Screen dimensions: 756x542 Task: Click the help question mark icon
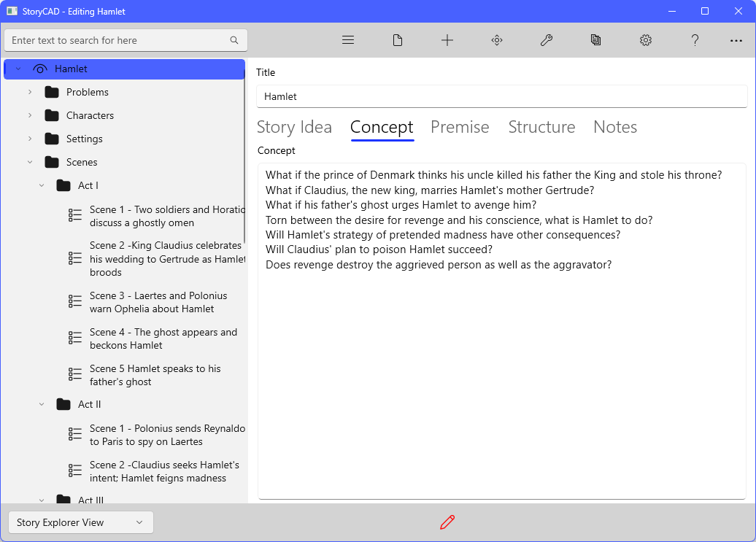tap(695, 40)
